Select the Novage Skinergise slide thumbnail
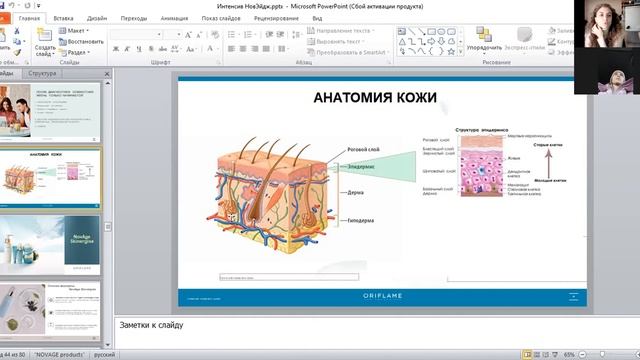This screenshot has height=360, width=640. (50, 244)
